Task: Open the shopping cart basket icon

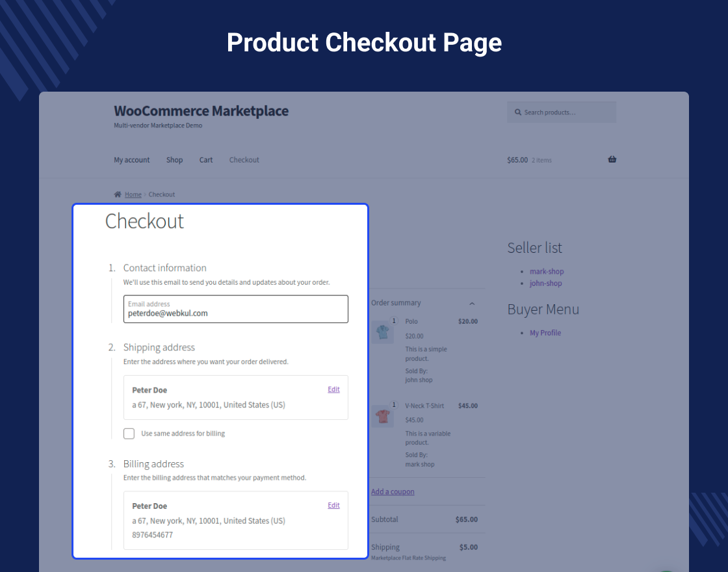Action: coord(612,159)
